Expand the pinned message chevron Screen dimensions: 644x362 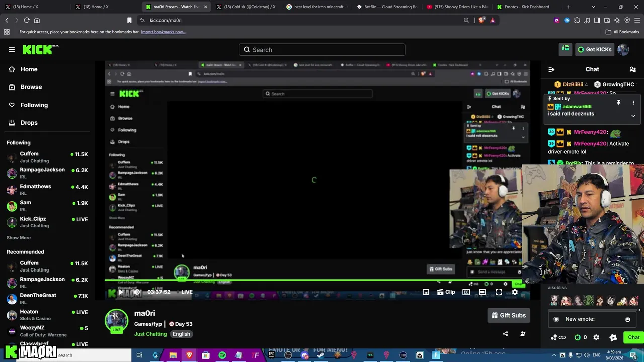tap(633, 116)
